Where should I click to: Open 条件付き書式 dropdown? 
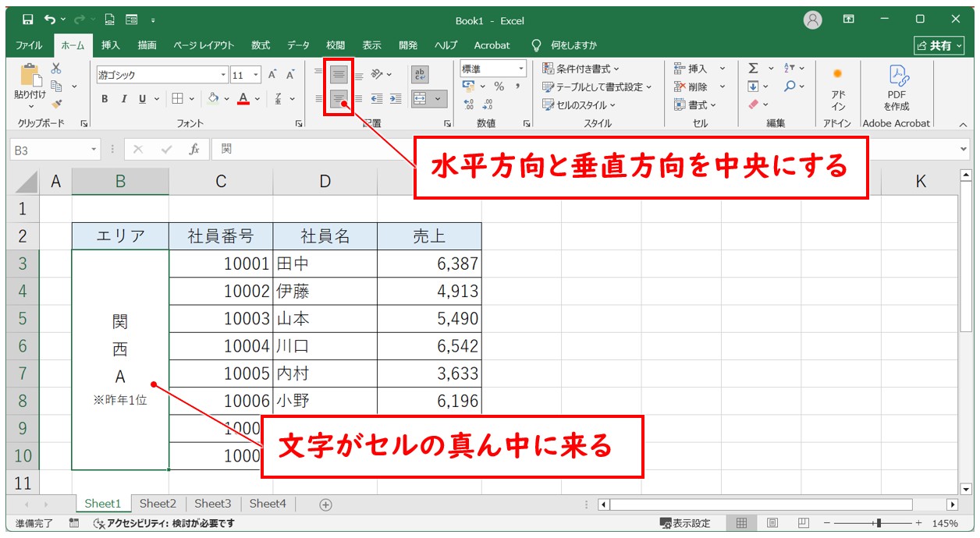click(x=581, y=69)
